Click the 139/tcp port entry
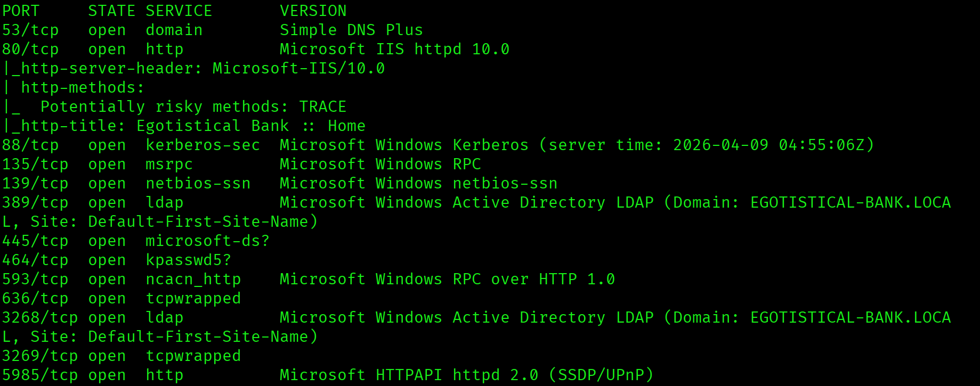The height and width of the screenshot is (386, 980). (35, 184)
